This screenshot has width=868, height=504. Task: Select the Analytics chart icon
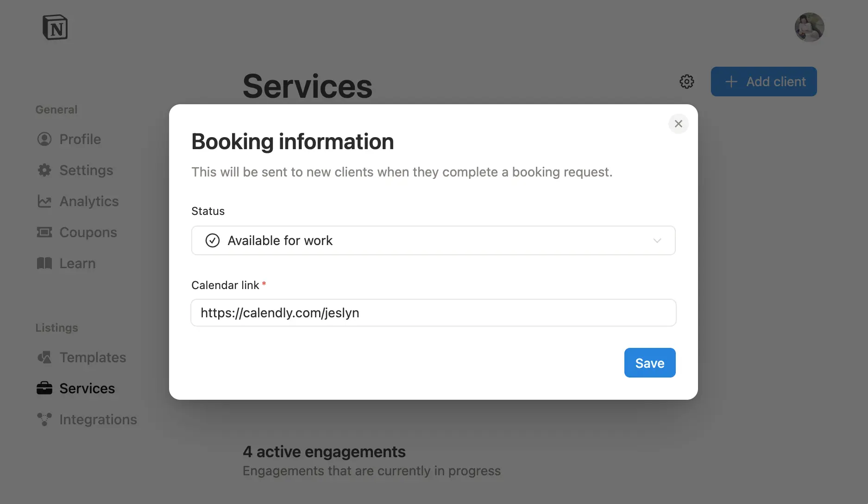[44, 201]
